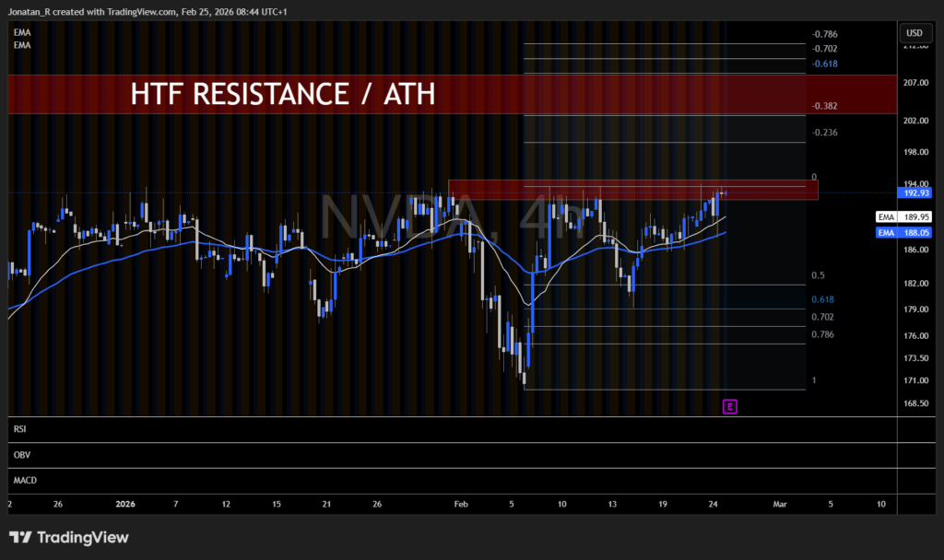This screenshot has height=560, width=944.
Task: Select the HTF RESISTANCE / ATH text
Action: pos(282,94)
